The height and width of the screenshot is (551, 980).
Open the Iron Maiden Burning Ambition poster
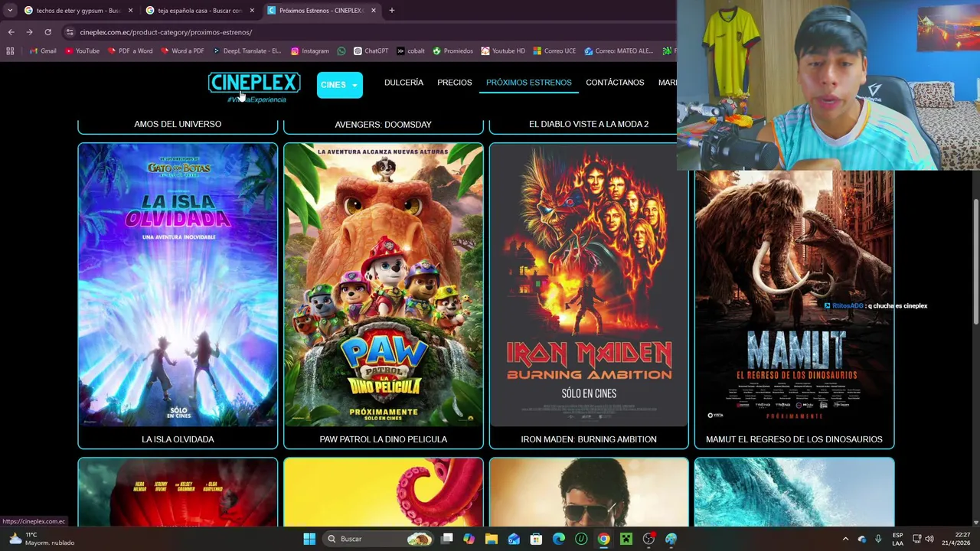(x=589, y=285)
